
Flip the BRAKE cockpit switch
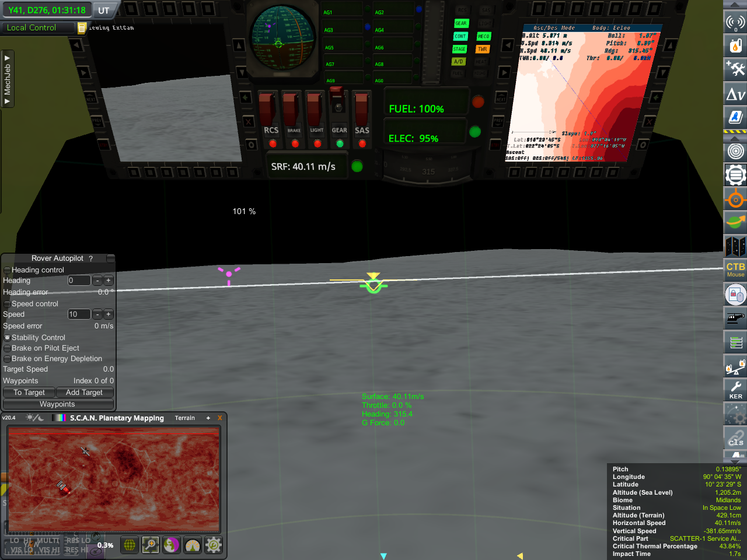coord(291,108)
